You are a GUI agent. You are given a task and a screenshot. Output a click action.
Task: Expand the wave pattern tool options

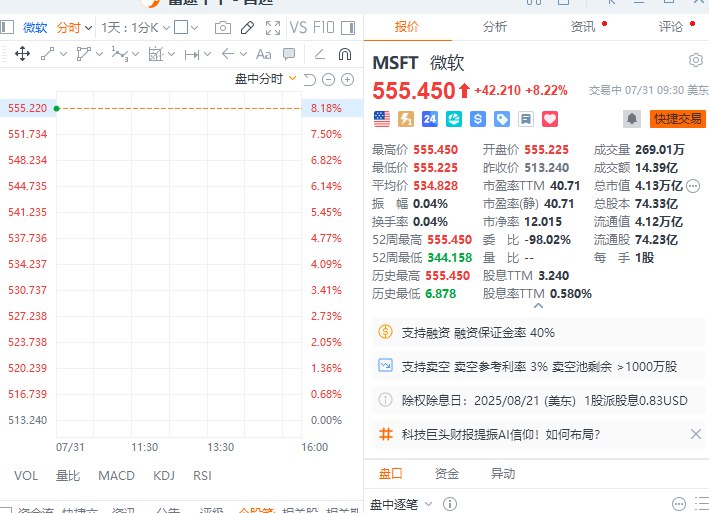coord(135,54)
